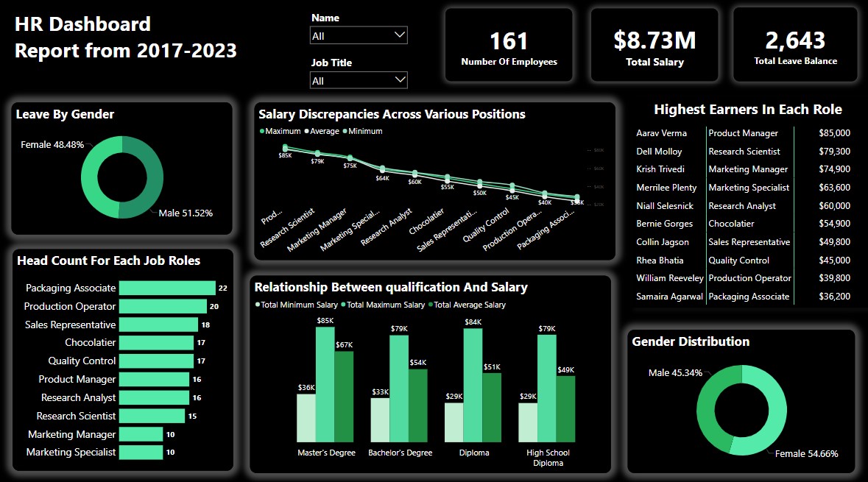This screenshot has height=482, width=868.
Task: Select the Marketing Manager head count bar
Action: click(141, 434)
